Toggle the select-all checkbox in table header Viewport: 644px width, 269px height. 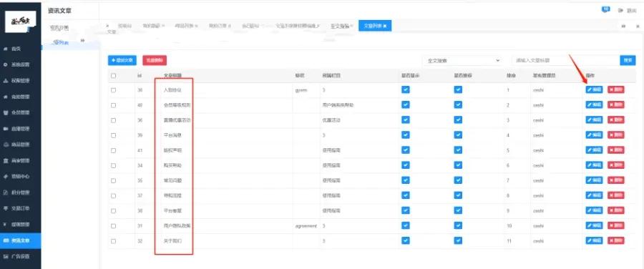(x=113, y=76)
